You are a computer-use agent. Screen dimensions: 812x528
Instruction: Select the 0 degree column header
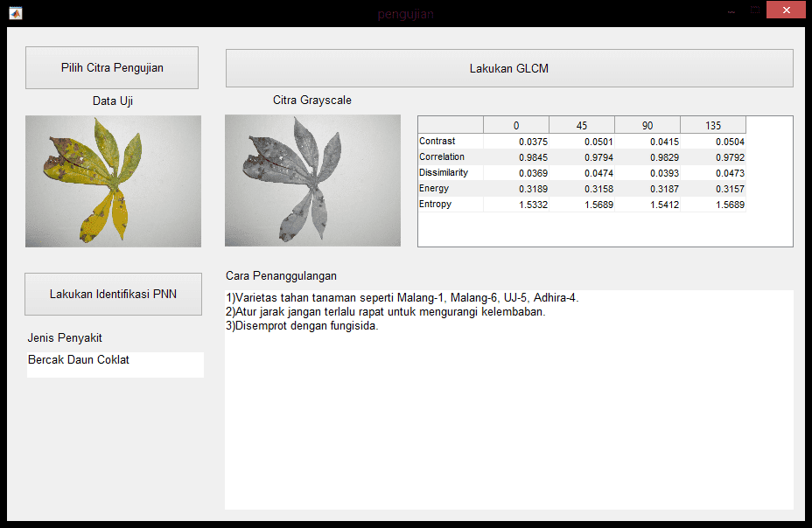pos(516,125)
